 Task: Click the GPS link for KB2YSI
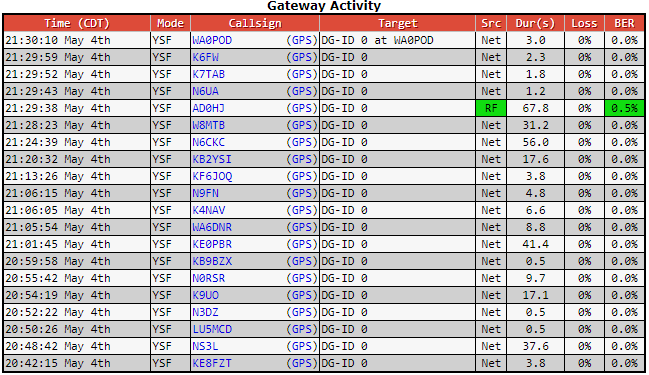click(302, 159)
